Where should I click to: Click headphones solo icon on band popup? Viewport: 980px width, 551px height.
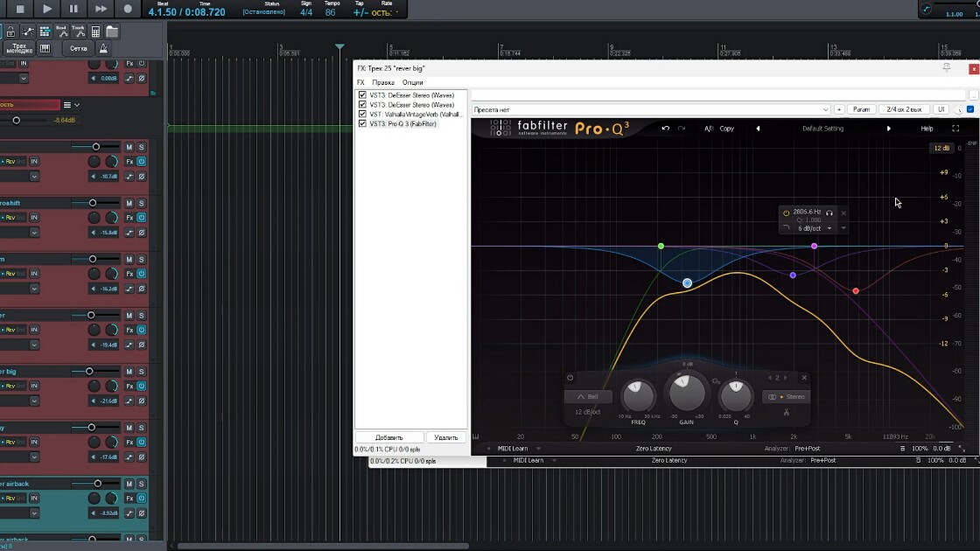829,213
